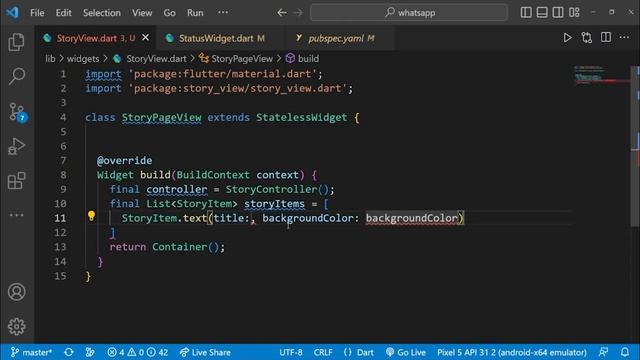The height and width of the screenshot is (360, 640).
Task: Open the hidden menus ellipsis in menu bar
Action: pos(223,12)
